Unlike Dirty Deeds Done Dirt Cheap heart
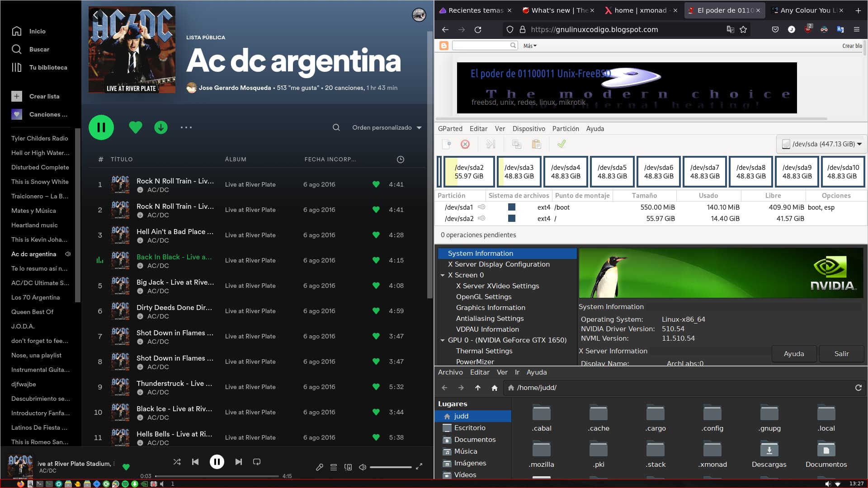868x488 pixels. 376,311
